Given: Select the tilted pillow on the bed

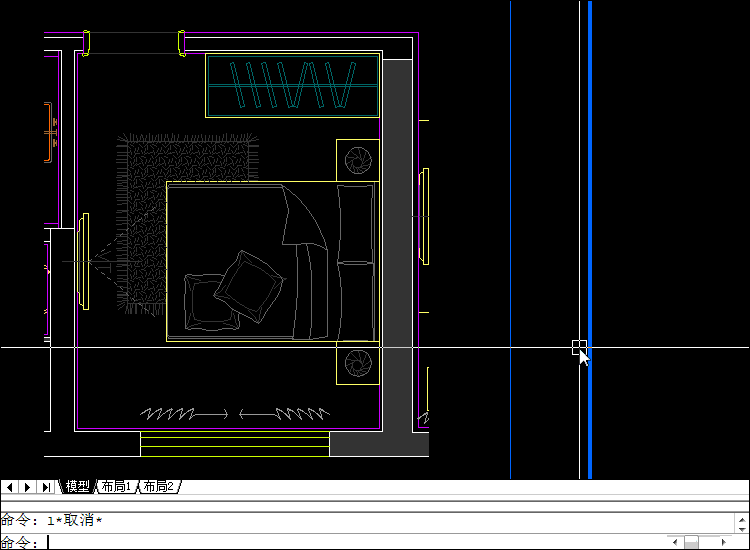Looking at the screenshot, I should coord(246,285).
